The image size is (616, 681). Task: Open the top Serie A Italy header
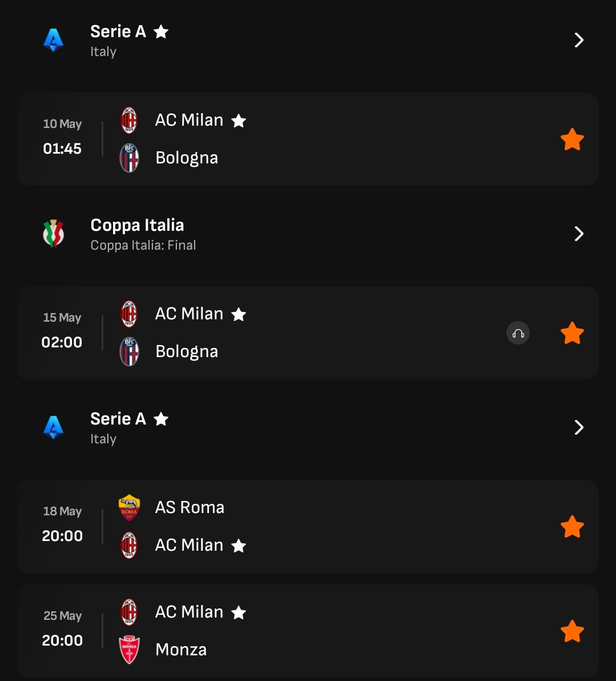[x=308, y=40]
